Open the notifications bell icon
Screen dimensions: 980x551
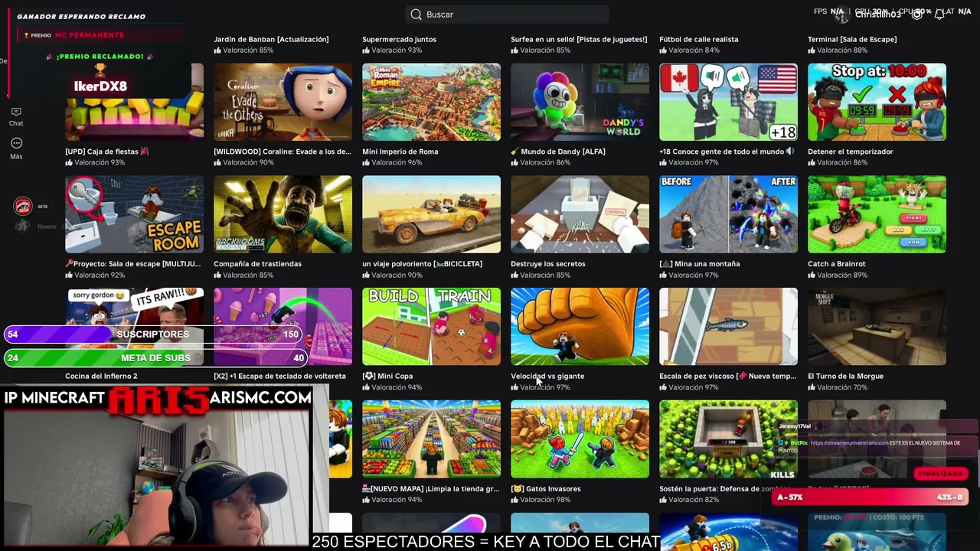coord(939,15)
